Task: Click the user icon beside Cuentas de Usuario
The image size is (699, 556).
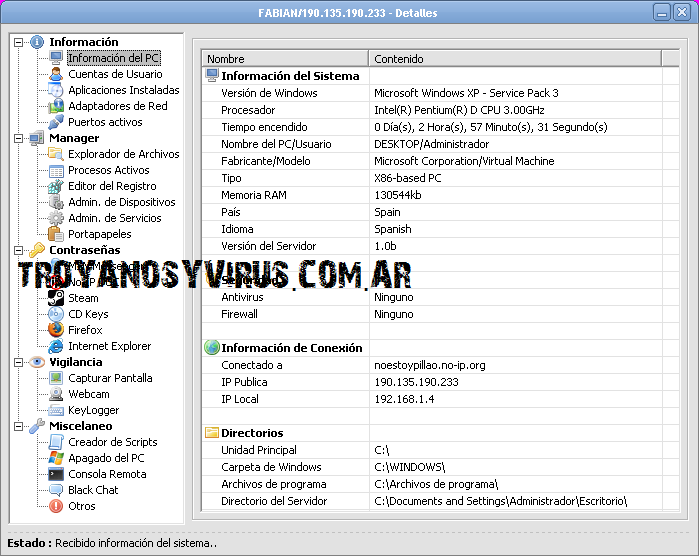Action: click(56, 74)
